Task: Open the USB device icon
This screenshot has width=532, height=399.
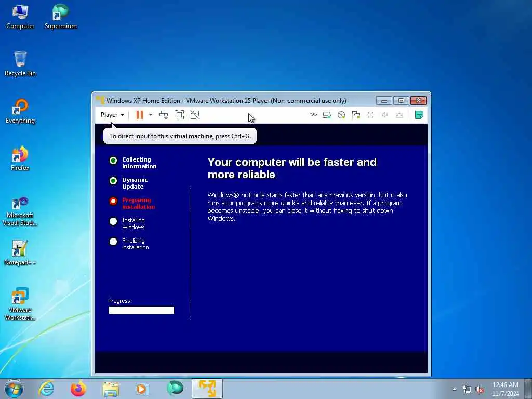Action: pos(400,115)
